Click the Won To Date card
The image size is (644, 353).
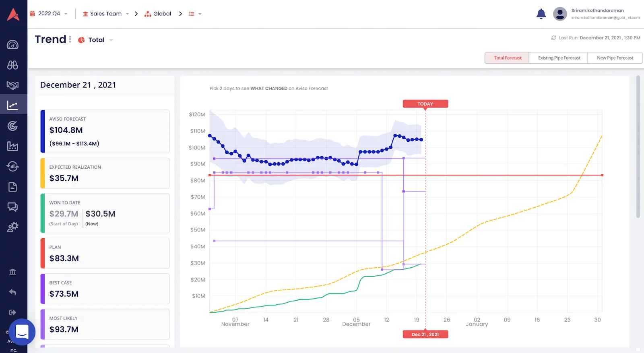pos(105,213)
